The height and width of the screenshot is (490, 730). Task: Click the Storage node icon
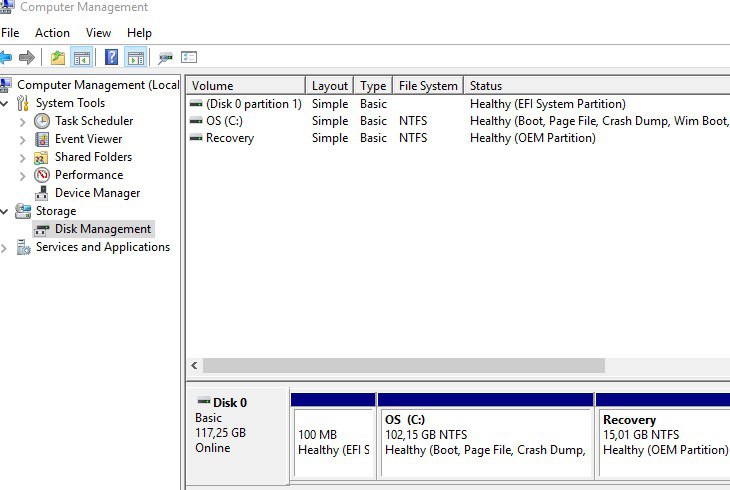23,211
